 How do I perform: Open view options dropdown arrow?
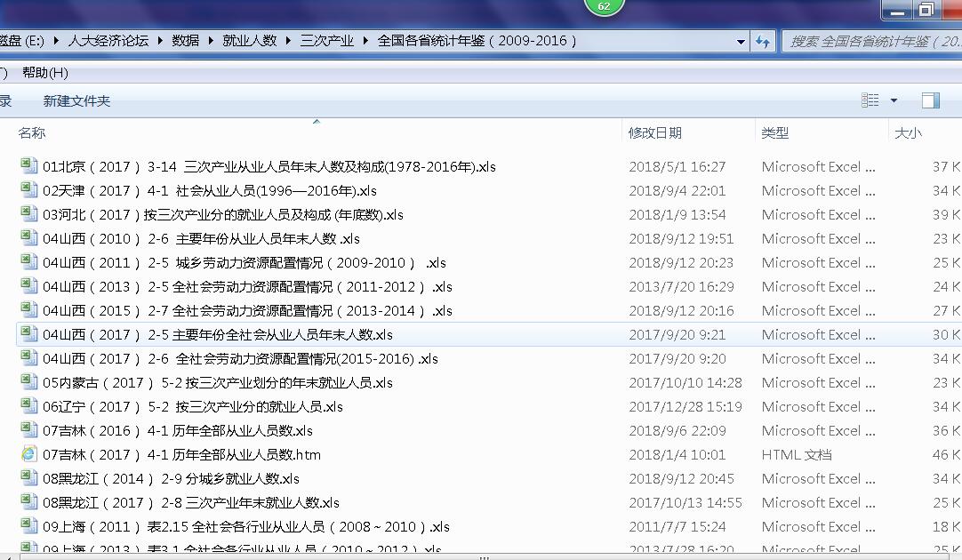[x=894, y=100]
